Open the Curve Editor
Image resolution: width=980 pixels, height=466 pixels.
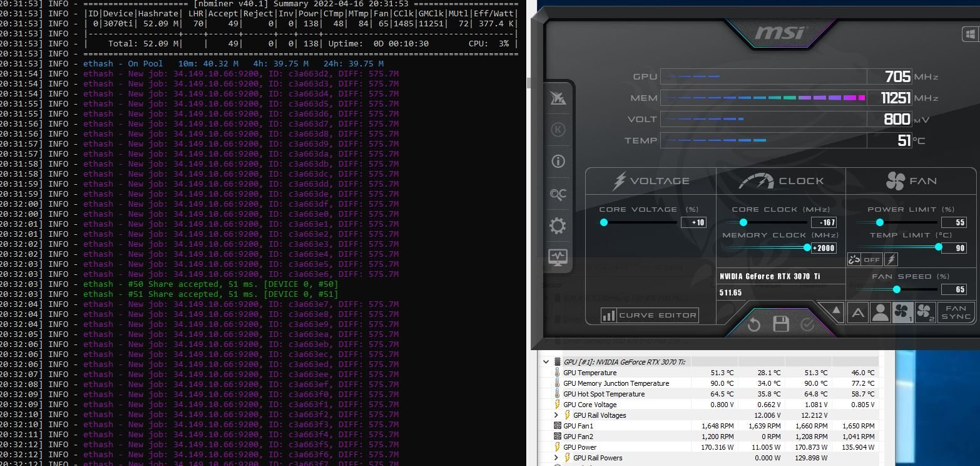click(x=650, y=315)
